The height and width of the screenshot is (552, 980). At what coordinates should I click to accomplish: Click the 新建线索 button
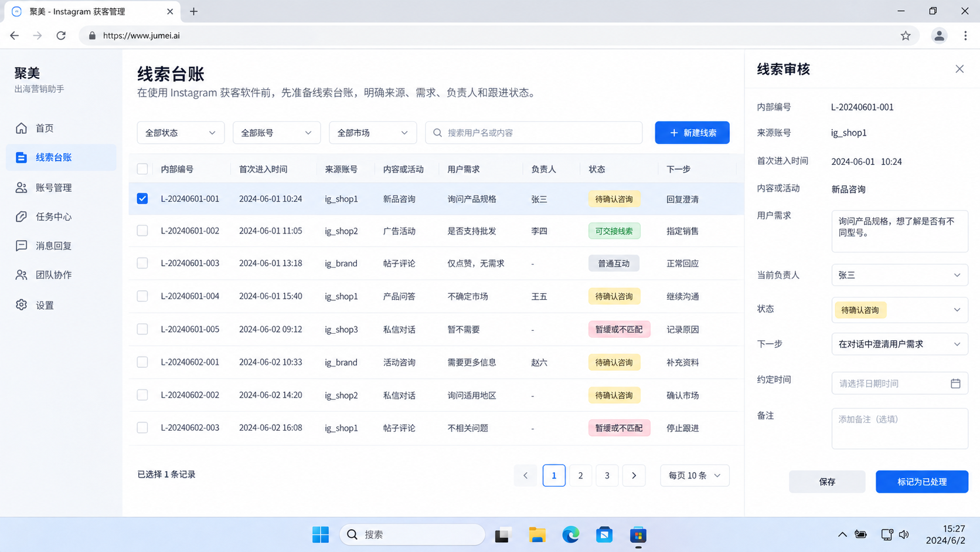tap(692, 133)
